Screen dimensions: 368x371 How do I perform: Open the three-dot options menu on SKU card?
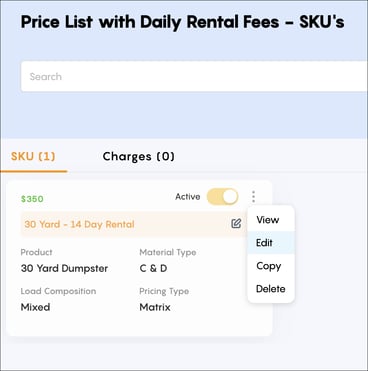coord(254,197)
